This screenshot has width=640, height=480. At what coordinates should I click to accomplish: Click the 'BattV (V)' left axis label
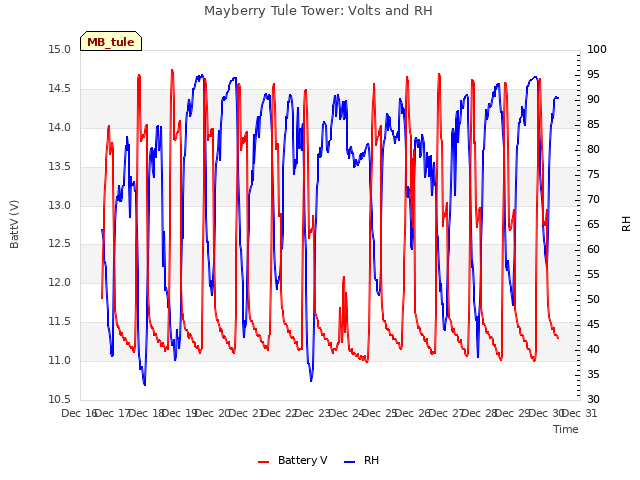pyautogui.click(x=14, y=224)
